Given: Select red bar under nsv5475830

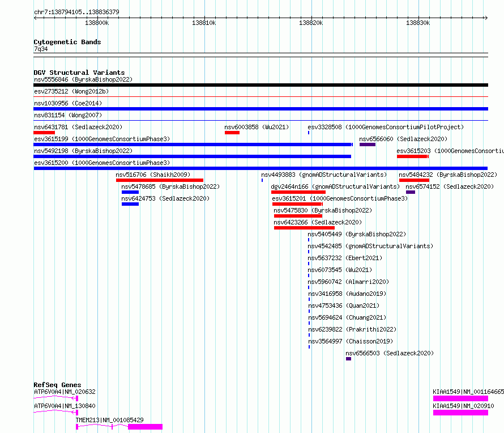Looking at the screenshot, I should click(298, 216).
